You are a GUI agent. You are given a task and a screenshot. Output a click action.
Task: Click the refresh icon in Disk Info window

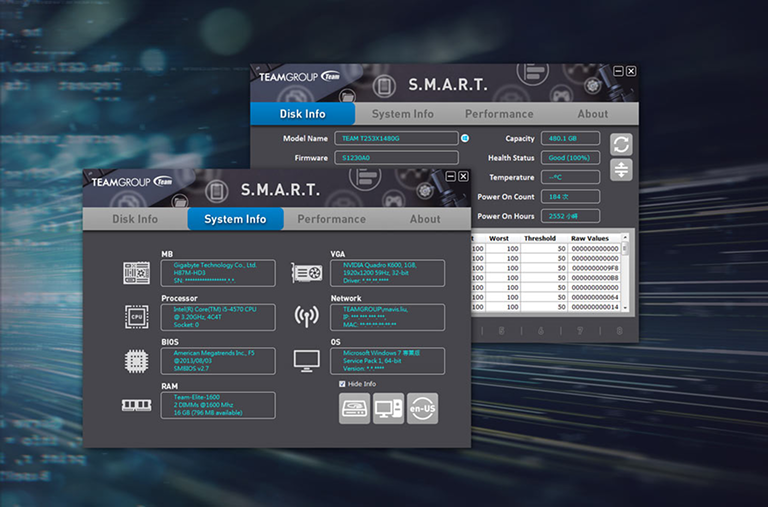[621, 145]
